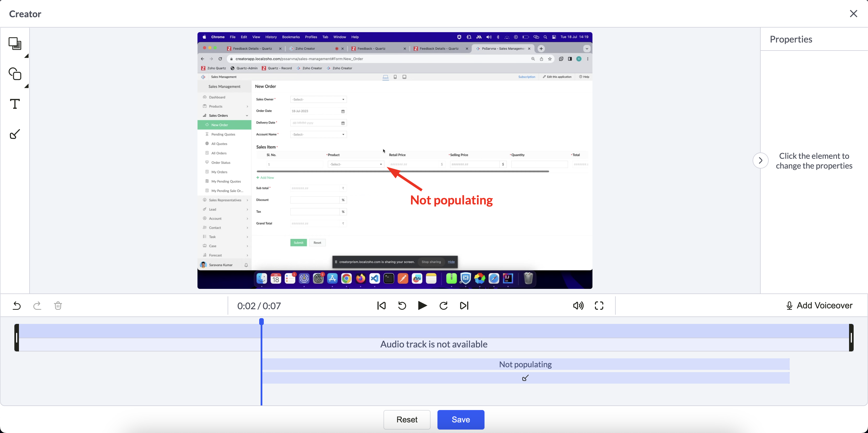Viewport: 868px width, 433px height.
Task: Delete selected item with trash icon
Action: tap(58, 306)
